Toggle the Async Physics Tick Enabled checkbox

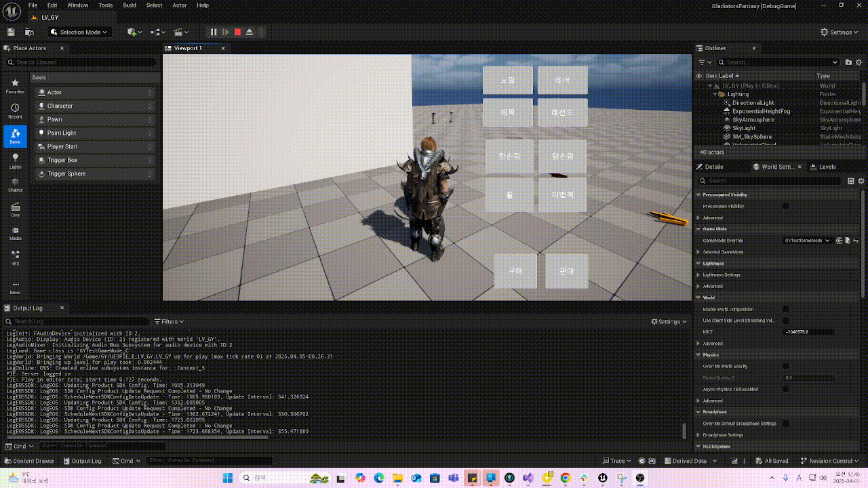pos(786,389)
